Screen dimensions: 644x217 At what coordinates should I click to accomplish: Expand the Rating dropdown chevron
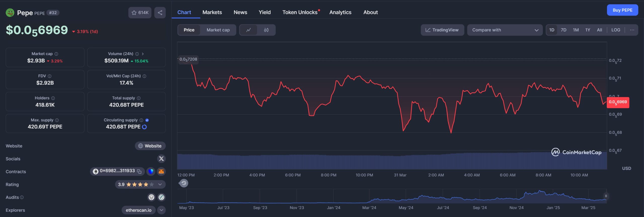(160, 184)
